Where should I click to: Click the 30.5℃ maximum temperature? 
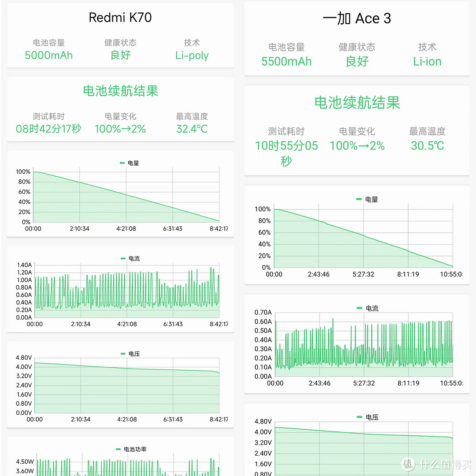pyautogui.click(x=427, y=146)
